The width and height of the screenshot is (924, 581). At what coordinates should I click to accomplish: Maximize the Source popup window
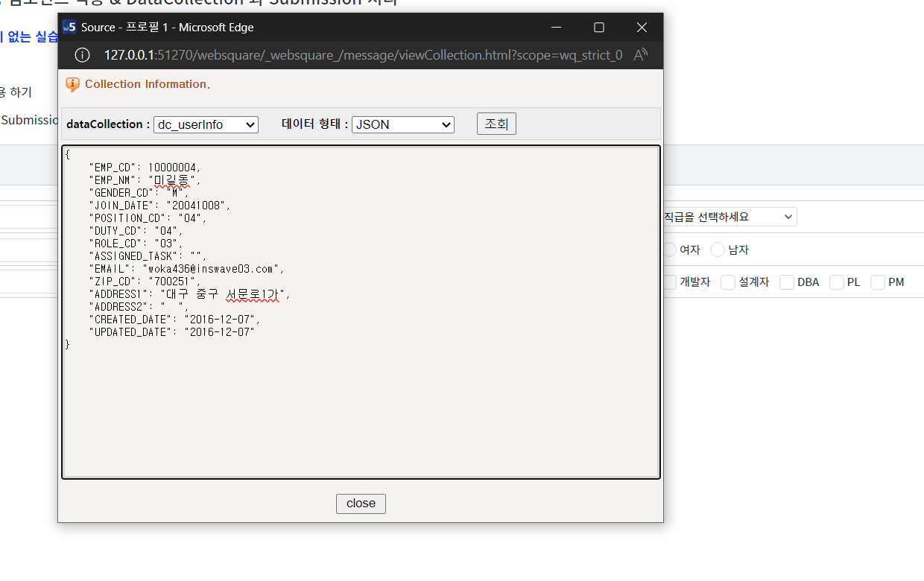(x=599, y=27)
